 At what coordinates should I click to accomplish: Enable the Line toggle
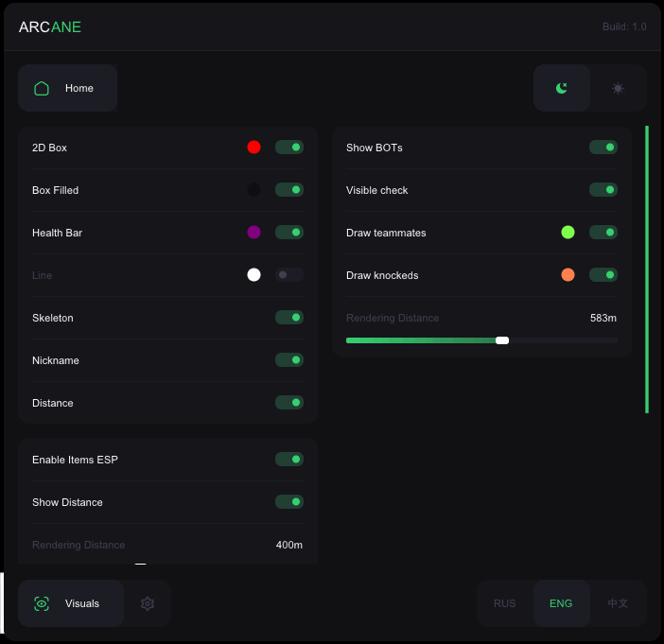click(289, 275)
